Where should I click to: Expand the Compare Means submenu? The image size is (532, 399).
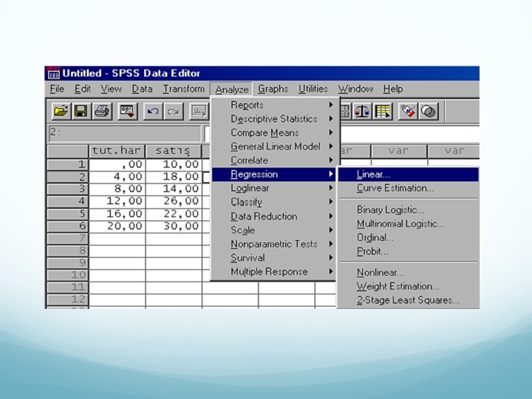274,133
